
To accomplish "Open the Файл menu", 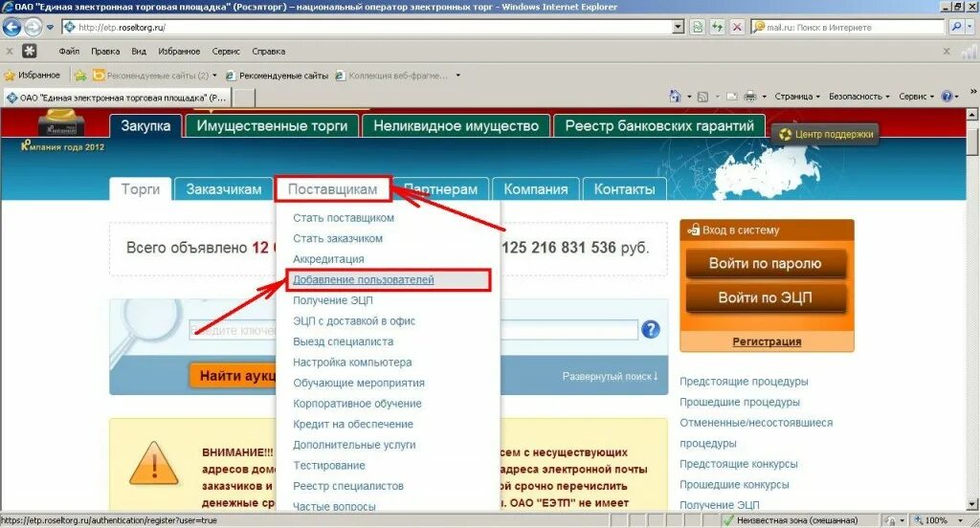I will click(x=69, y=52).
